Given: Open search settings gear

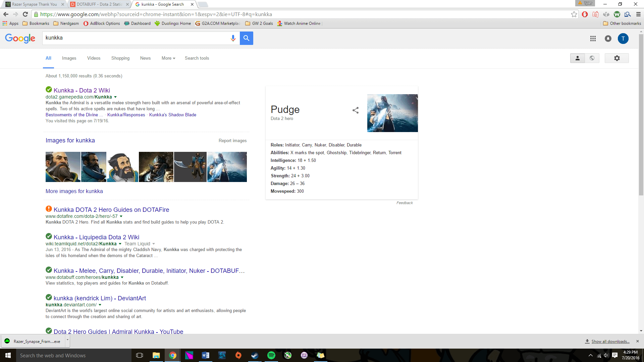Looking at the screenshot, I should (x=616, y=58).
